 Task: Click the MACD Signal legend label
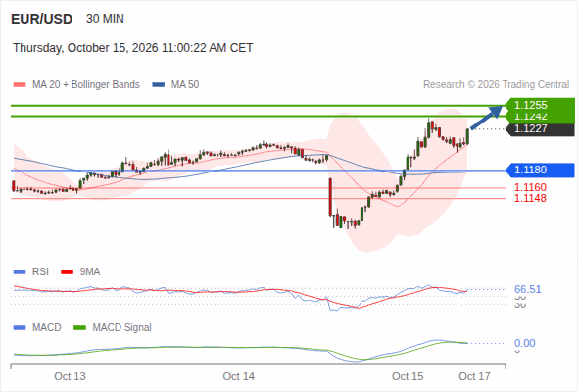122,328
